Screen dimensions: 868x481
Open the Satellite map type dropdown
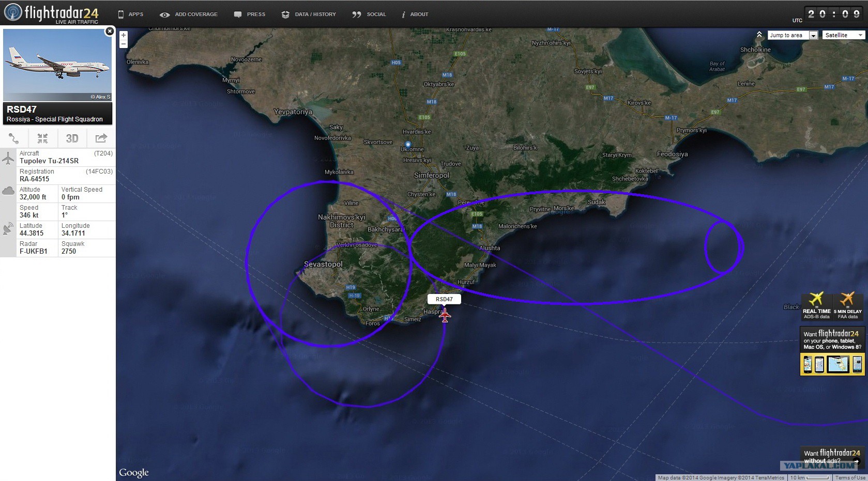(x=844, y=35)
